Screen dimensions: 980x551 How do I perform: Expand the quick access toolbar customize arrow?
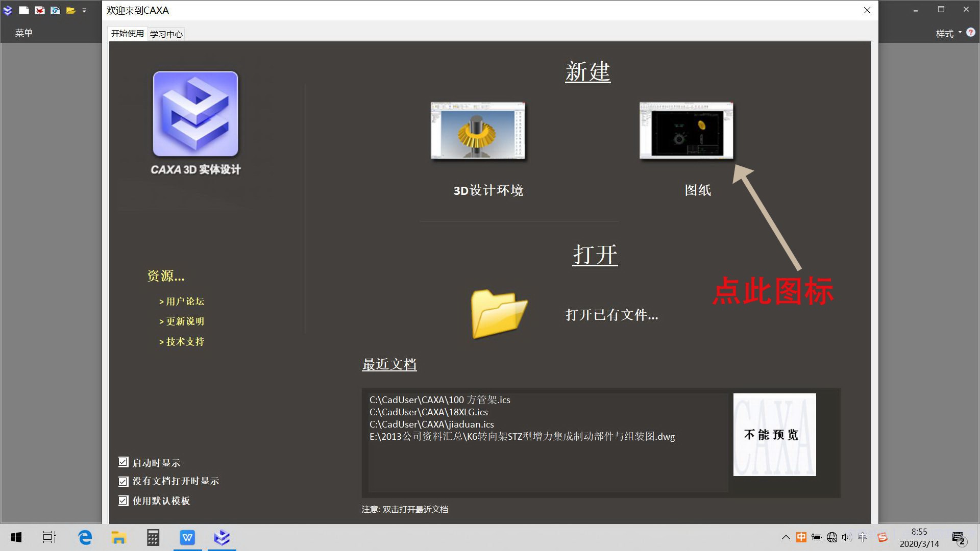(84, 10)
